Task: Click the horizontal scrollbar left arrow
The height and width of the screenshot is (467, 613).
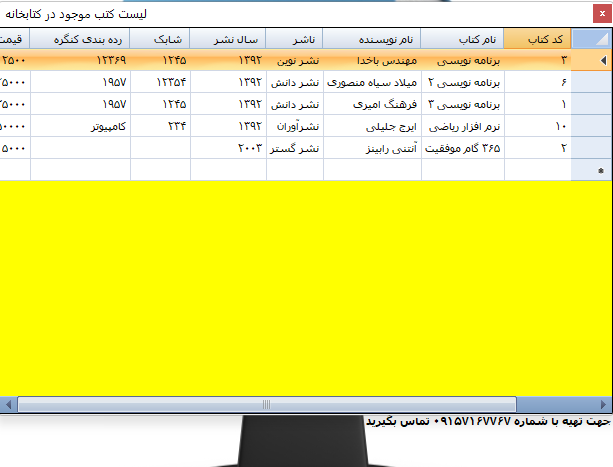Action: tap(8, 405)
